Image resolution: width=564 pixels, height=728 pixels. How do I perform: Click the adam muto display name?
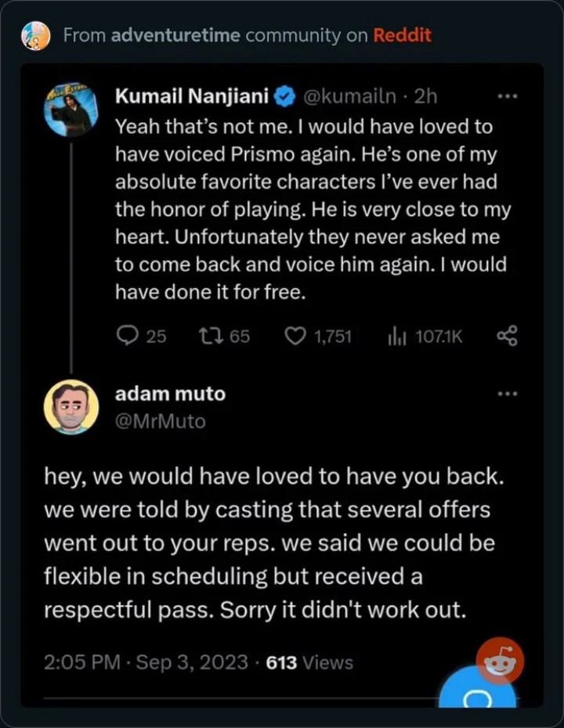coord(170,394)
